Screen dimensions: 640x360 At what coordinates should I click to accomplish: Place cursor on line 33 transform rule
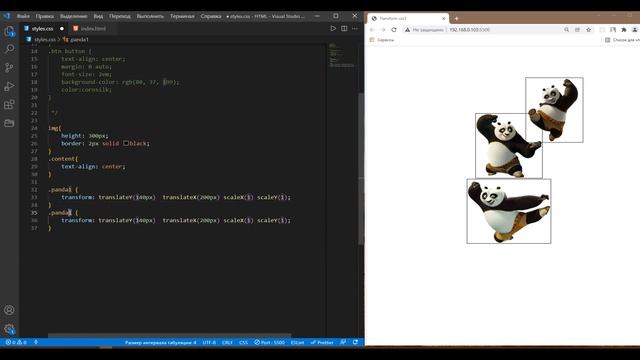(176, 197)
